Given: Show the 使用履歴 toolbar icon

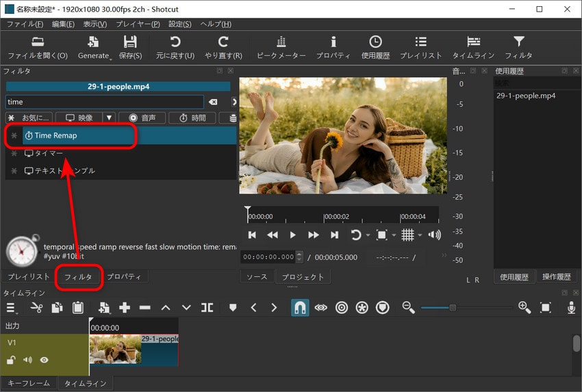Looking at the screenshot, I should click(x=376, y=47).
